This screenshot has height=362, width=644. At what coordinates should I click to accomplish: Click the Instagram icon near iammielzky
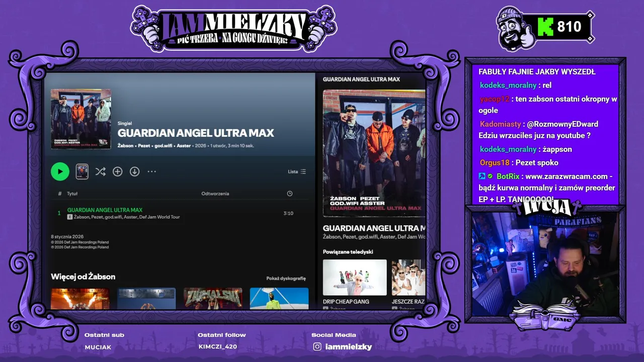[317, 346]
